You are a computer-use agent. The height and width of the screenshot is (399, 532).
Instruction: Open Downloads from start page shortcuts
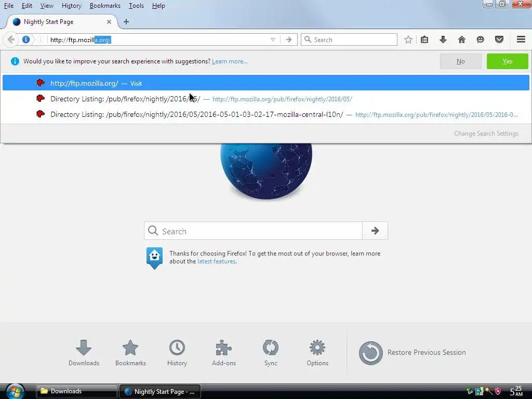pos(84,353)
